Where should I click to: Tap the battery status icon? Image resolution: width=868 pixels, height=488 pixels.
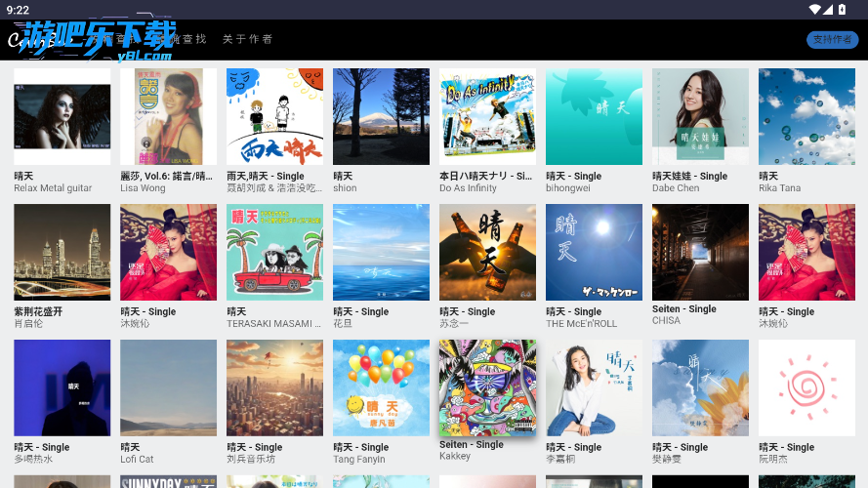click(x=842, y=10)
